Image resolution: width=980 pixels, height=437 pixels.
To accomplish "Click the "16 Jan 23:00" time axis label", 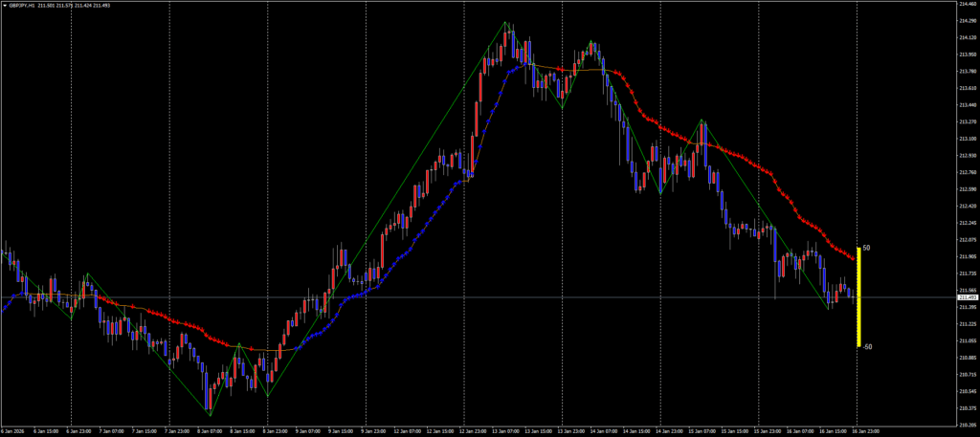I will [866, 431].
